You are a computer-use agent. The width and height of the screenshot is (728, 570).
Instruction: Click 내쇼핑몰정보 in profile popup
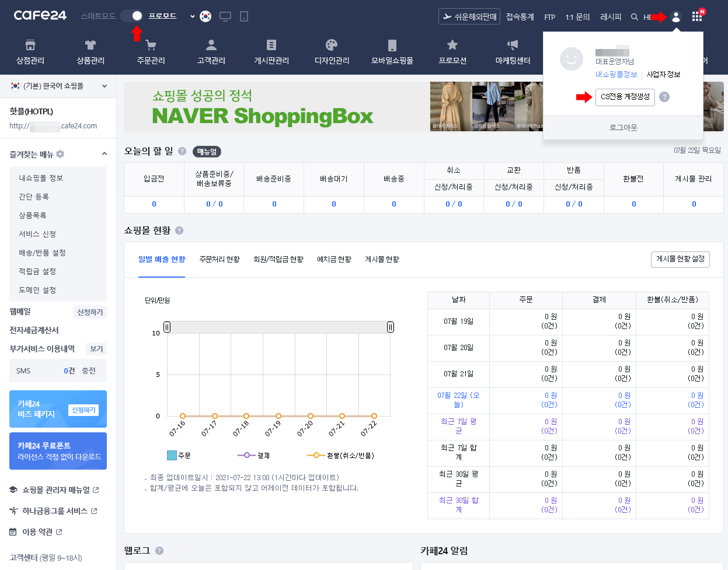click(x=616, y=74)
